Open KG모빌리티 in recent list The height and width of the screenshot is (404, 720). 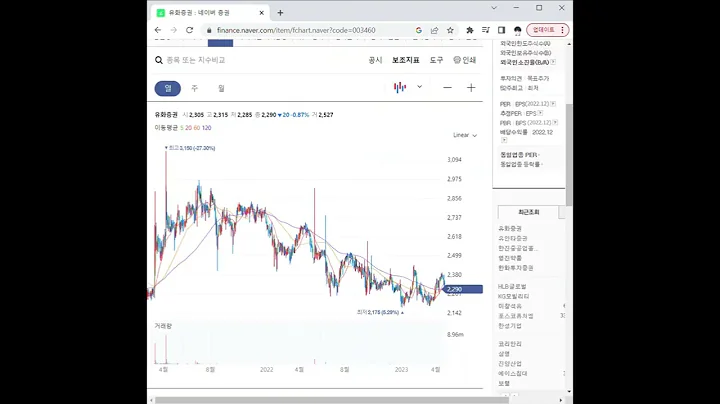click(x=514, y=296)
